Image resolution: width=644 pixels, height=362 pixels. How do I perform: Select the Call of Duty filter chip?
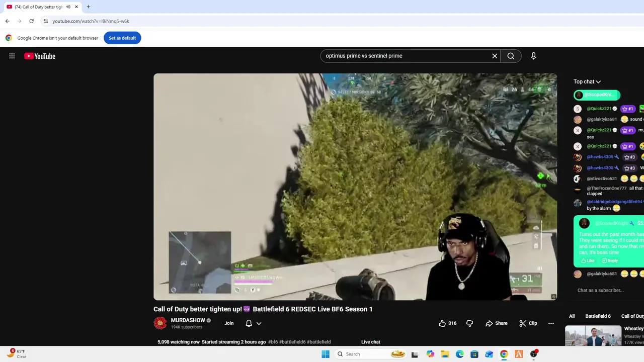pos(632,316)
